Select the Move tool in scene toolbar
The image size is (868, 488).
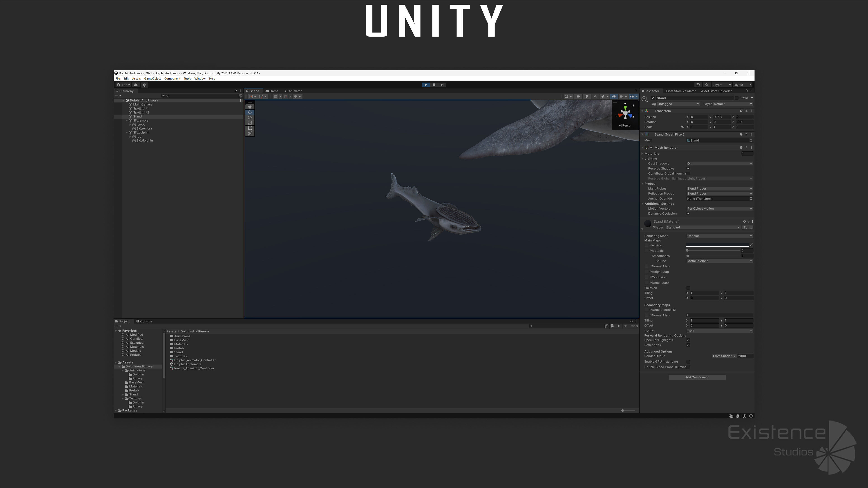(x=250, y=112)
